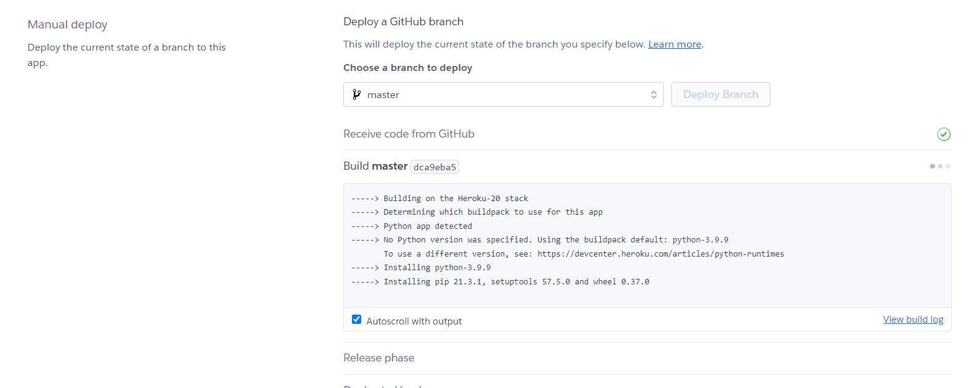Screen dimensions: 980x388
Task: Open the Learn more link
Action: (674, 44)
